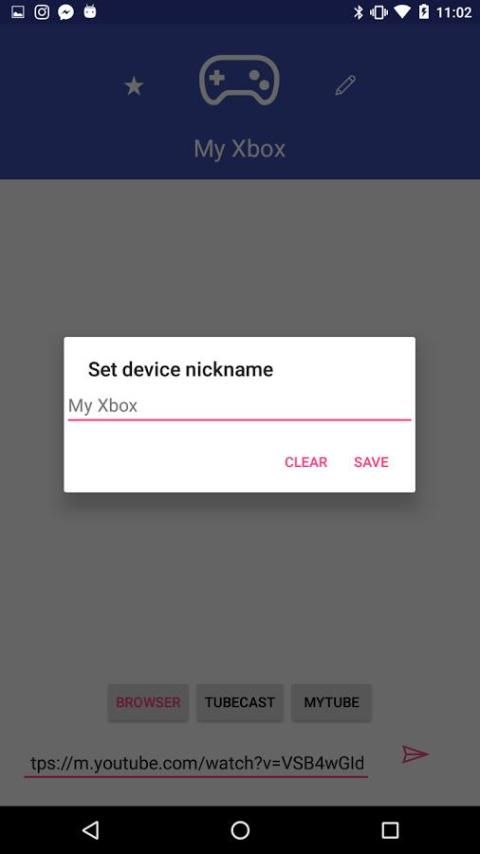Tap the Android back navigation button
480x854 pixels.
tap(90, 830)
